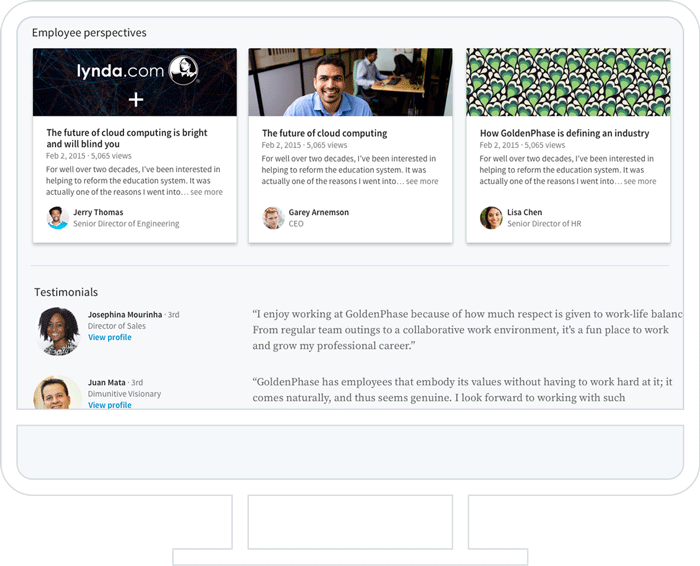Open Lisa Chen author name
Viewport: 700px width, 566px height.
tap(525, 212)
